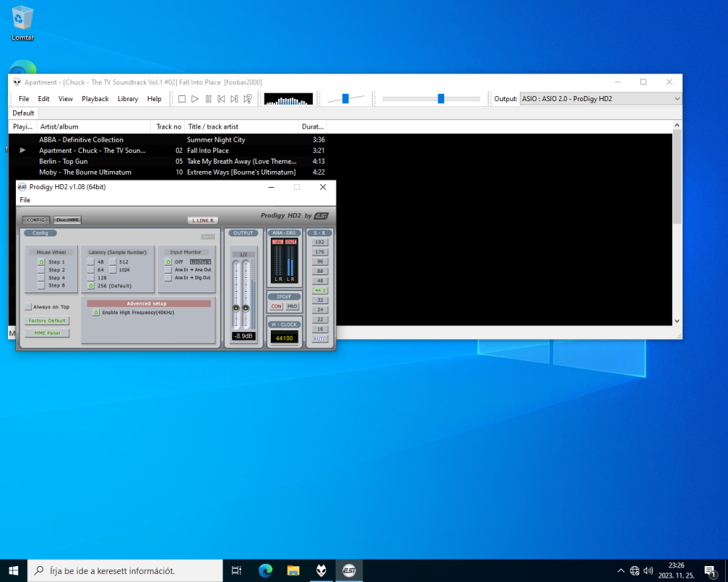Toggle the L LINK R button

[x=203, y=220]
